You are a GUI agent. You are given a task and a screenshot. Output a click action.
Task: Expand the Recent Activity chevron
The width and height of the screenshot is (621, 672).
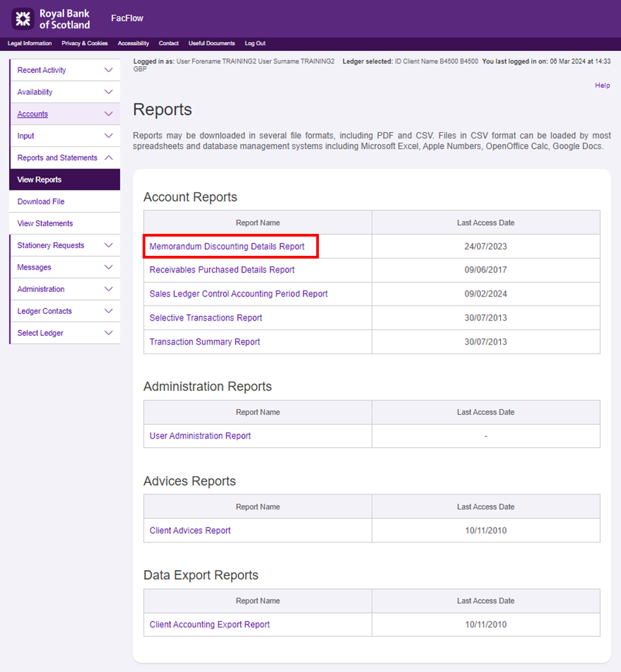[108, 70]
